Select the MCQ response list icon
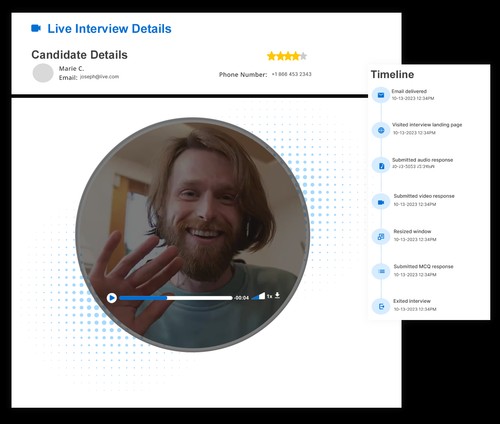500x424 pixels. tap(381, 271)
